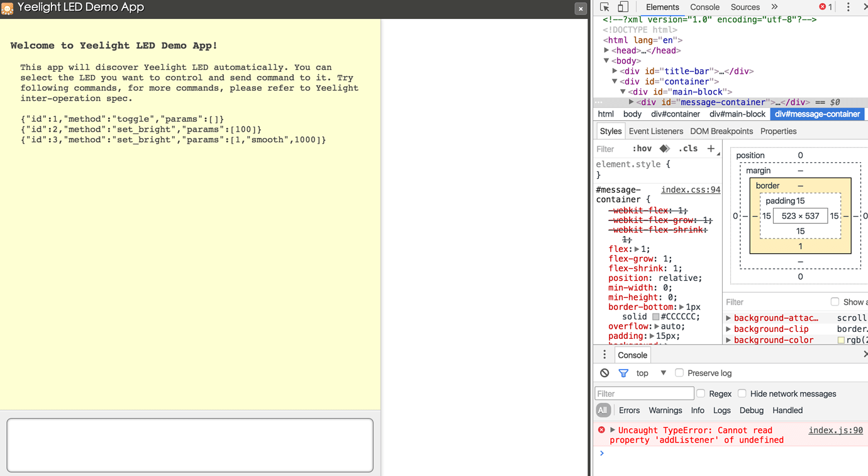Select the Styles sidebar tab
This screenshot has height=476, width=868.
coord(610,131)
